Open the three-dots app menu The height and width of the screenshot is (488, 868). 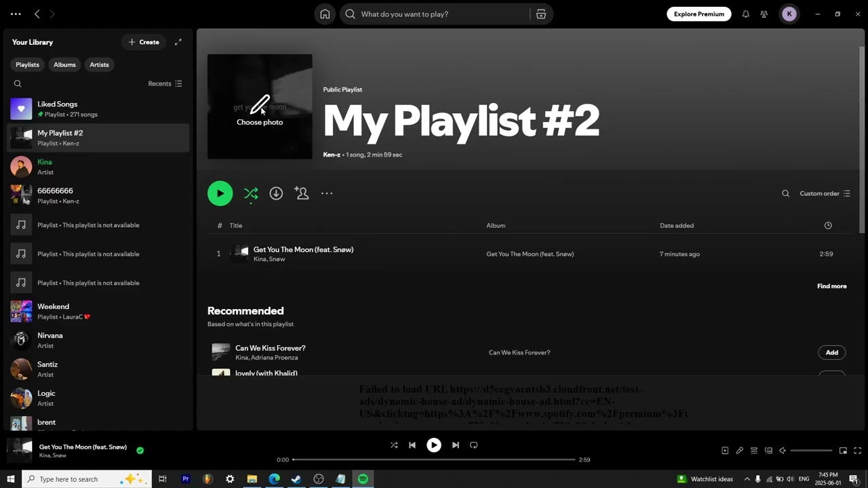click(x=16, y=14)
